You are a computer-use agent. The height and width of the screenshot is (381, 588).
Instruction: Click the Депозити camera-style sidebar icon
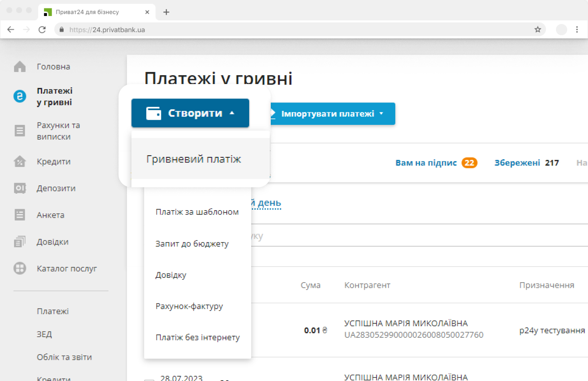pyautogui.click(x=20, y=188)
